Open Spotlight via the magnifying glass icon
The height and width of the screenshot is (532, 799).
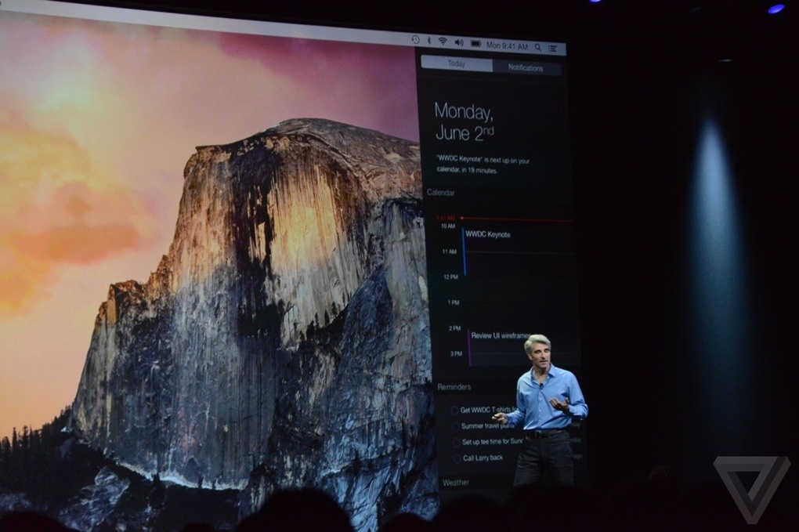click(537, 46)
